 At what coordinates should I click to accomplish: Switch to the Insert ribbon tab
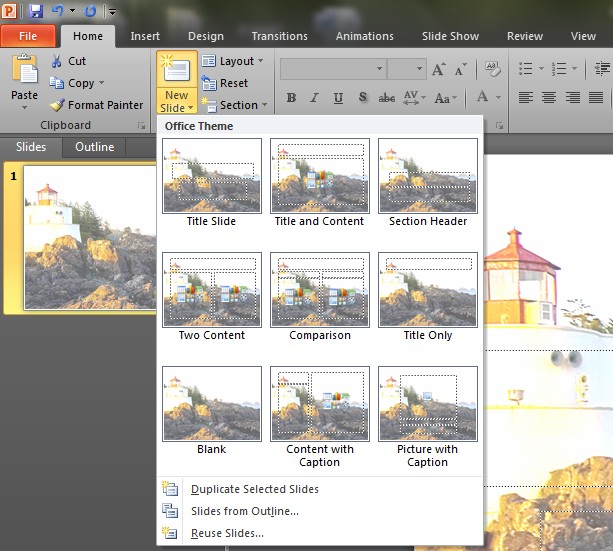point(145,36)
